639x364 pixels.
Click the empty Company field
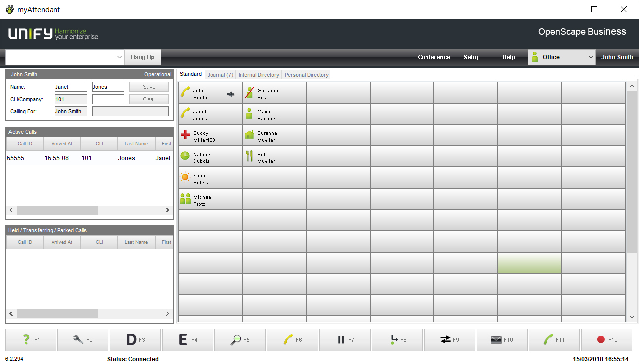tap(108, 99)
